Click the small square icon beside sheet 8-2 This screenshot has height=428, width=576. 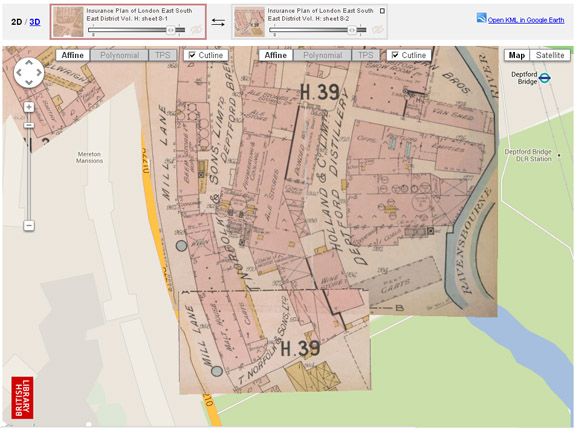pyautogui.click(x=382, y=11)
